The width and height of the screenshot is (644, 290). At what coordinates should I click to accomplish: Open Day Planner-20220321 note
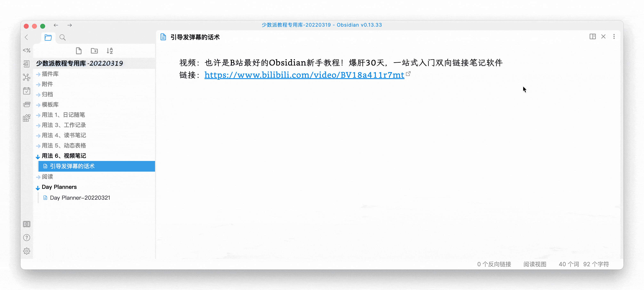(x=80, y=198)
